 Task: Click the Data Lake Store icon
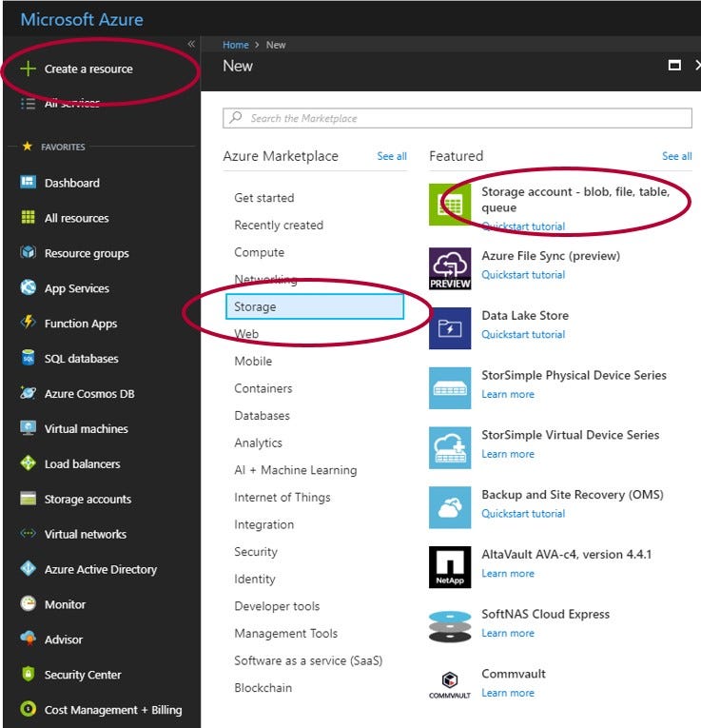coord(450,328)
